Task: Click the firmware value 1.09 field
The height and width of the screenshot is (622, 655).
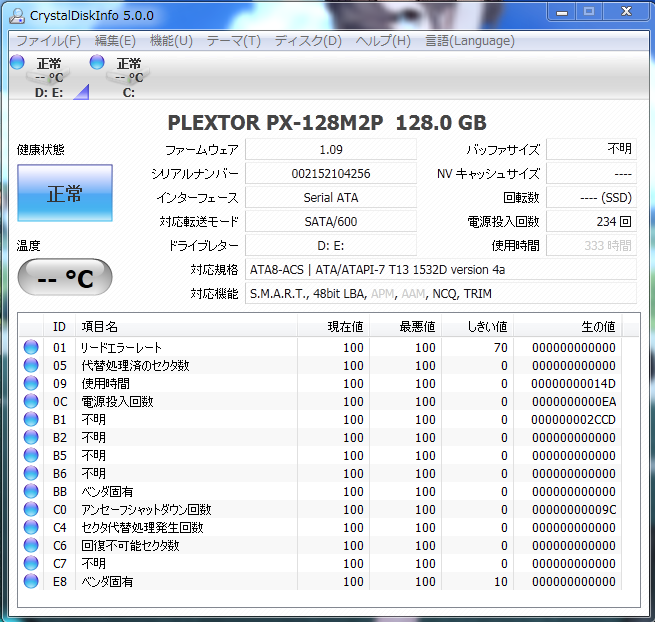Action: tap(331, 149)
